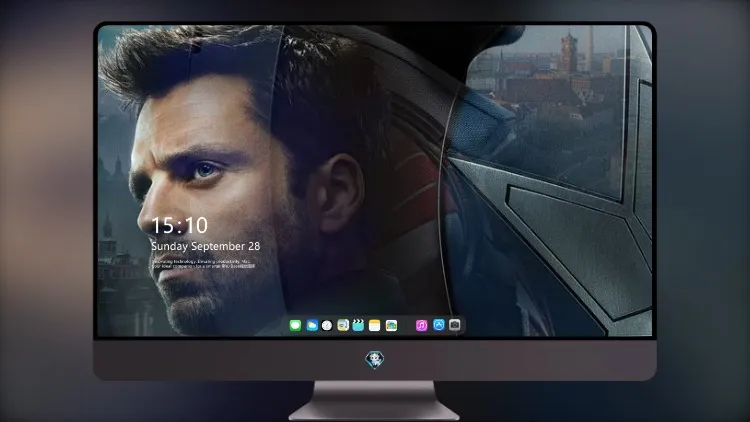750x422 pixels.
Task: Open the Maps app in dock
Action: tap(343, 325)
